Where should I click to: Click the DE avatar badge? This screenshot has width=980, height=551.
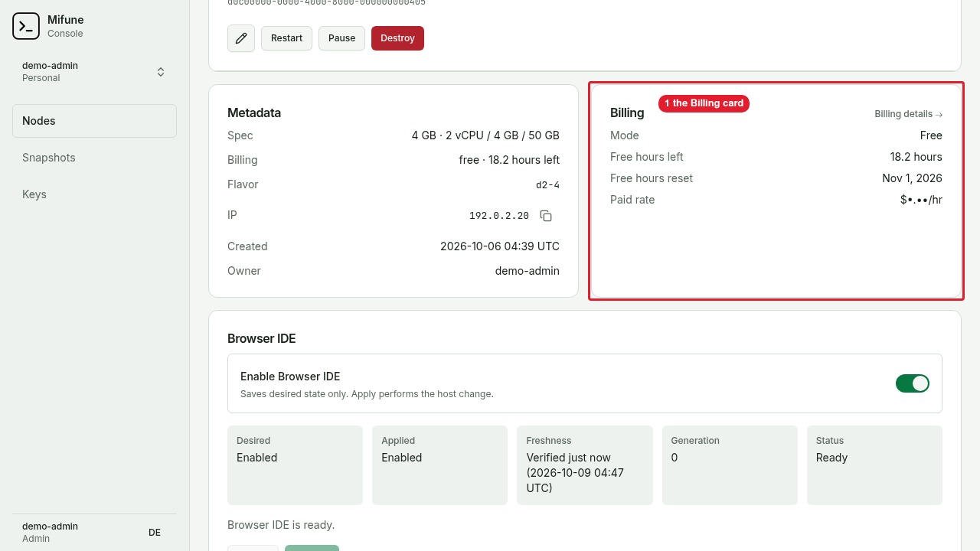[x=155, y=533]
